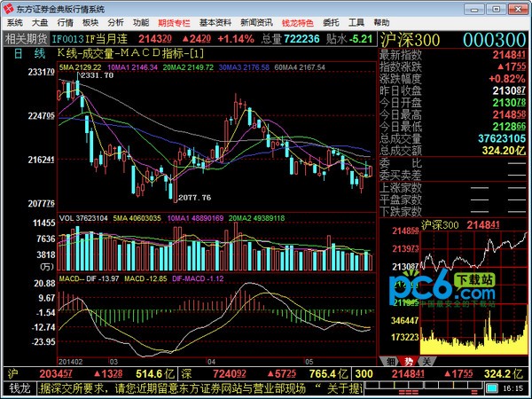The width and height of the screenshot is (532, 399).
Task: Click the 2331.70 high price marker
Action: [97, 75]
